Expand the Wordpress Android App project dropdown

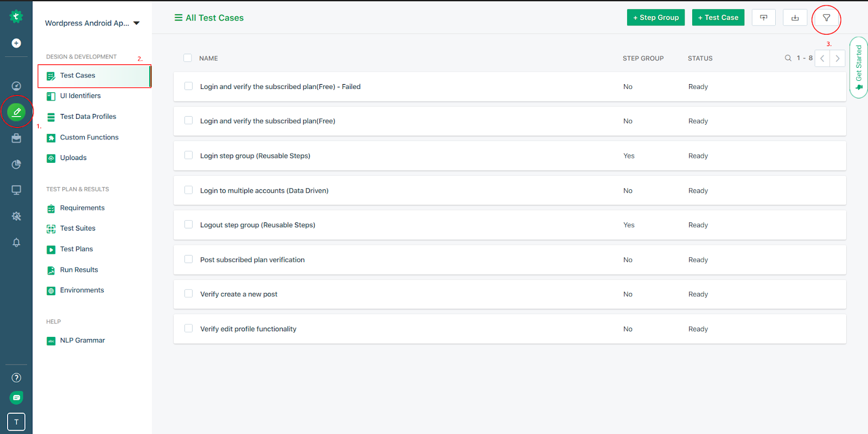point(92,23)
